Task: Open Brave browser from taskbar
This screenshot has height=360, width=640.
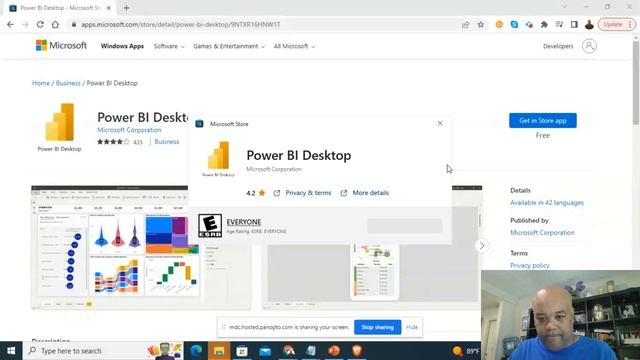Action: click(x=357, y=351)
